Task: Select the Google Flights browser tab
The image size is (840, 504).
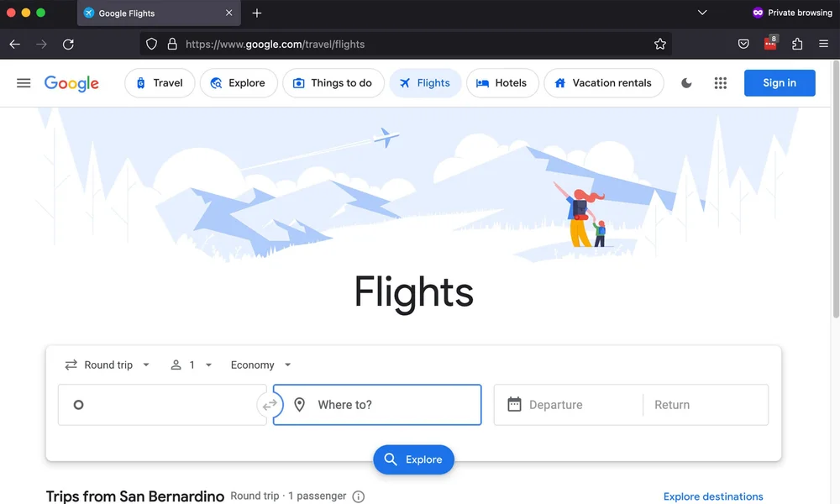Action: pos(159,13)
